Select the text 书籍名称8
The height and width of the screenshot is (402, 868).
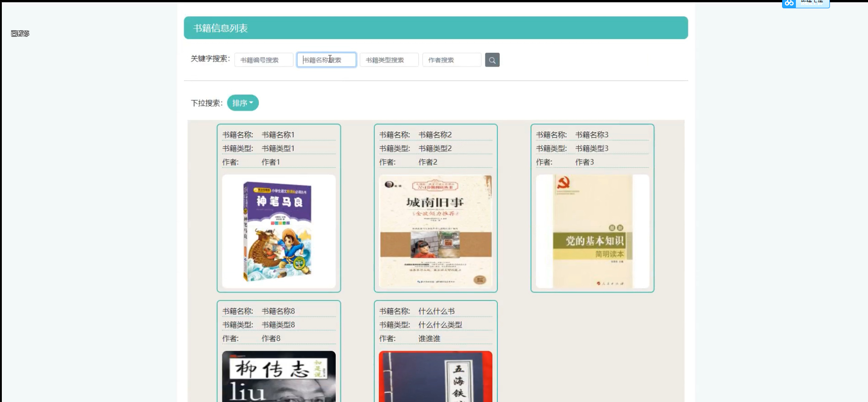point(278,311)
